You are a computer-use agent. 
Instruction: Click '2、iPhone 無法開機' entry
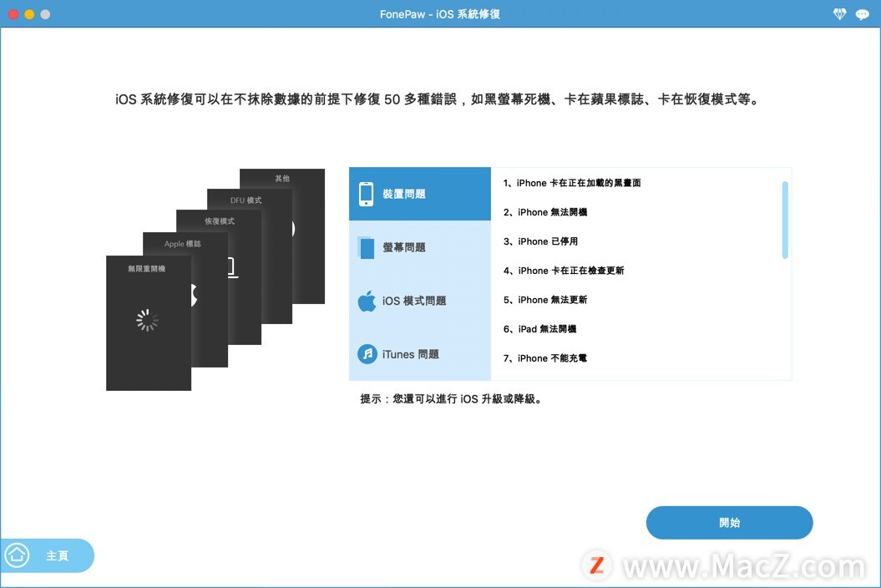[x=545, y=212]
